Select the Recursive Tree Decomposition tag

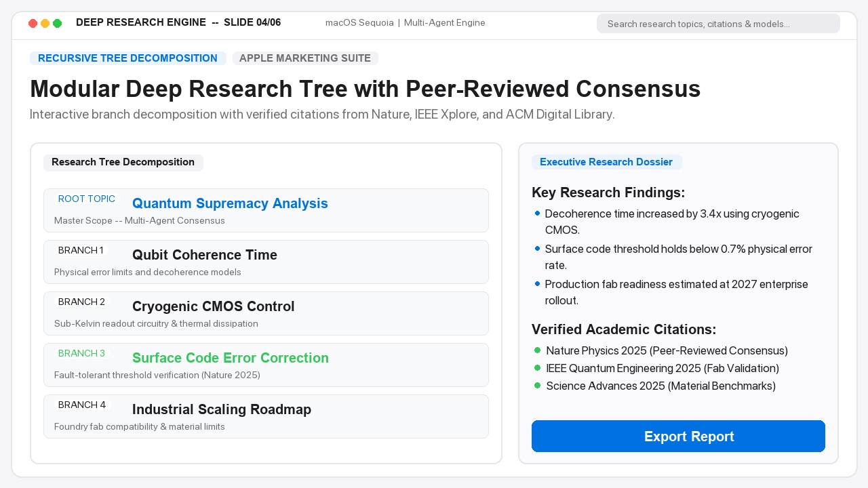127,58
